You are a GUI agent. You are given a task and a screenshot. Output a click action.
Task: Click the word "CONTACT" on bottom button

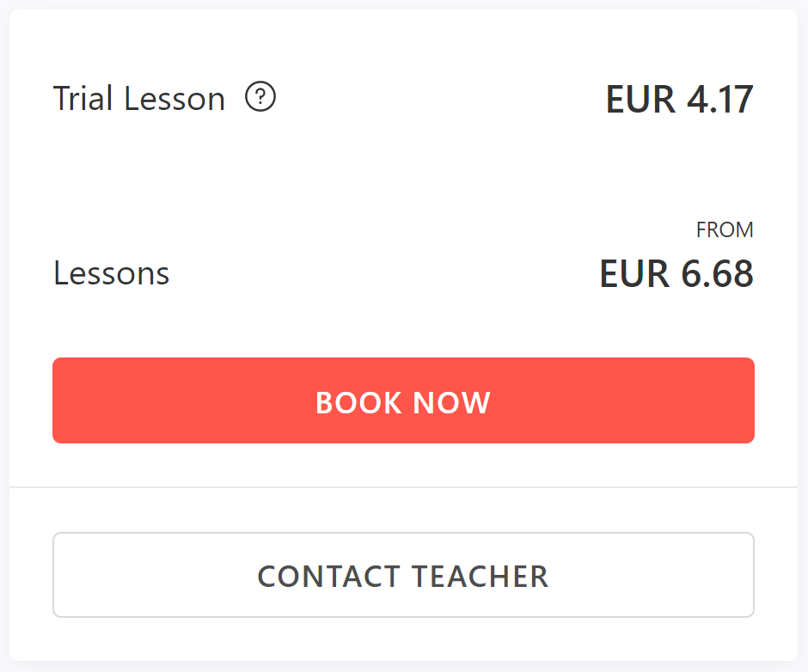328,576
